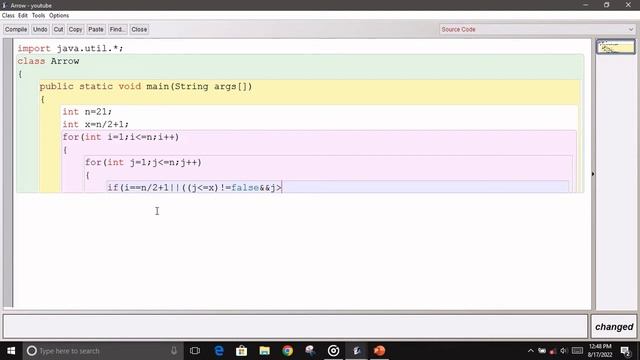Open Microsoft Store from taskbar

[x=242, y=351]
